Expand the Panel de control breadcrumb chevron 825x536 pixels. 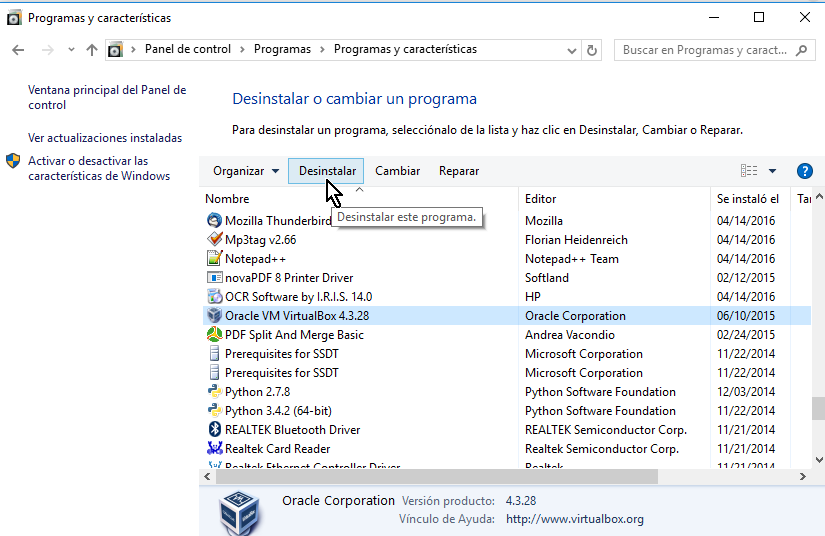242,49
